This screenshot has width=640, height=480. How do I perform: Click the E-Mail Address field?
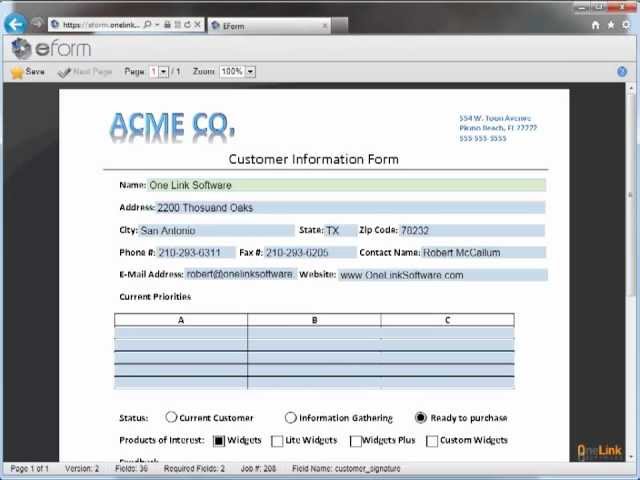point(240,274)
